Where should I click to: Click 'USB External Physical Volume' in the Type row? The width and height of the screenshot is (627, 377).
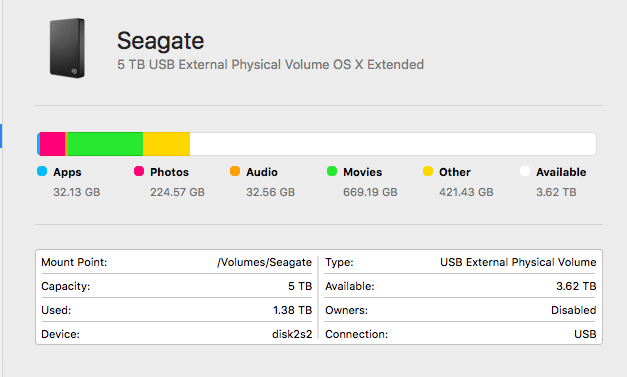[x=518, y=263]
